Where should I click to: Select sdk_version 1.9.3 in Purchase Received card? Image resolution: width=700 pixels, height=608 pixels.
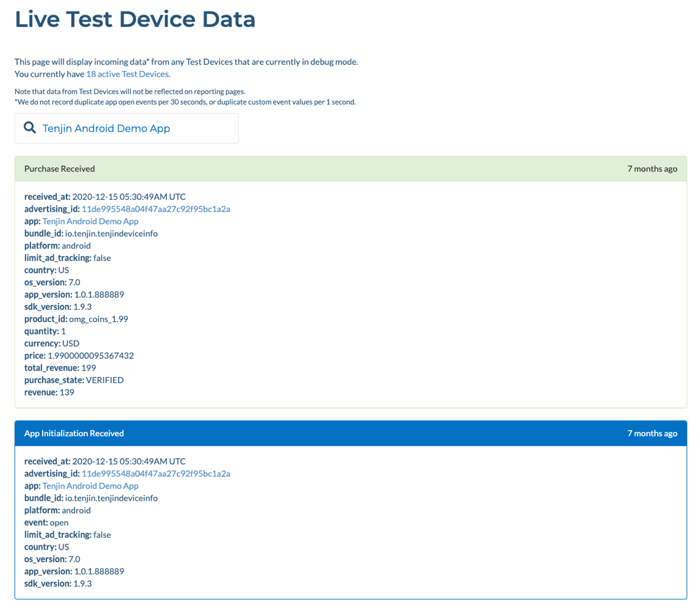pyautogui.click(x=82, y=307)
